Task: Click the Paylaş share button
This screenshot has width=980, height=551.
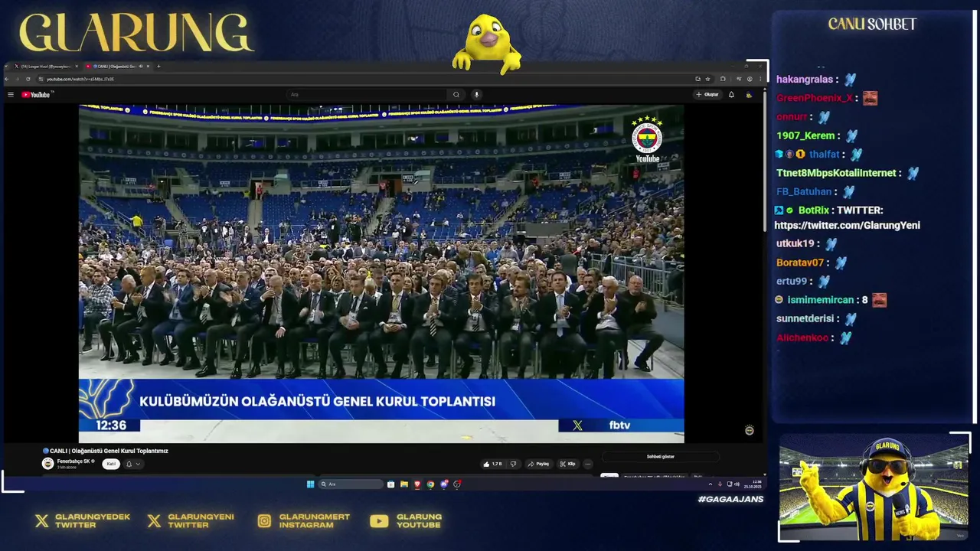Action: (x=539, y=464)
